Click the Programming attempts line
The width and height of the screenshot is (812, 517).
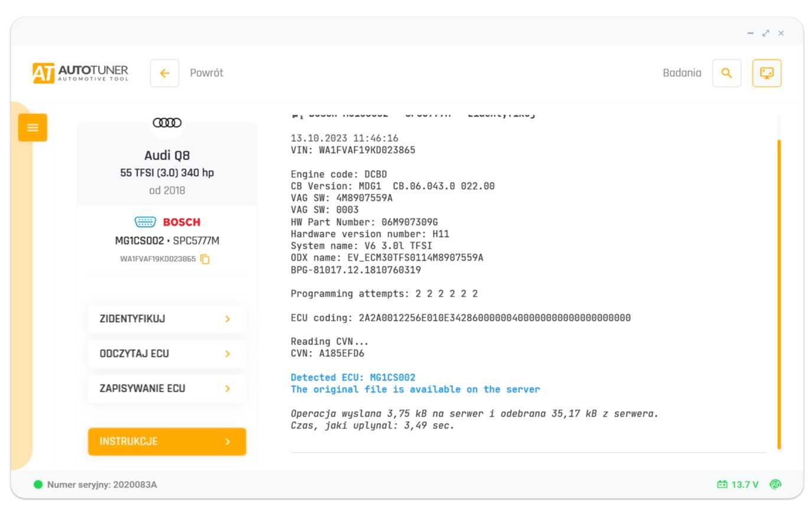pos(384,294)
